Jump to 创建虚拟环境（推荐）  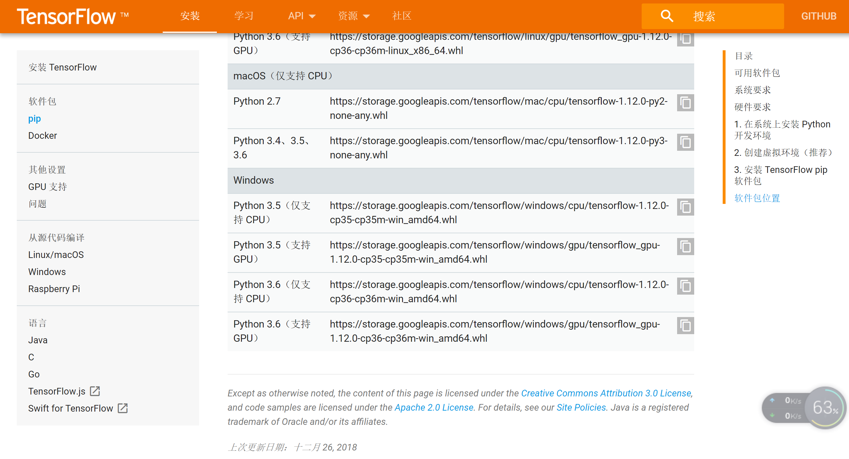[x=783, y=153]
